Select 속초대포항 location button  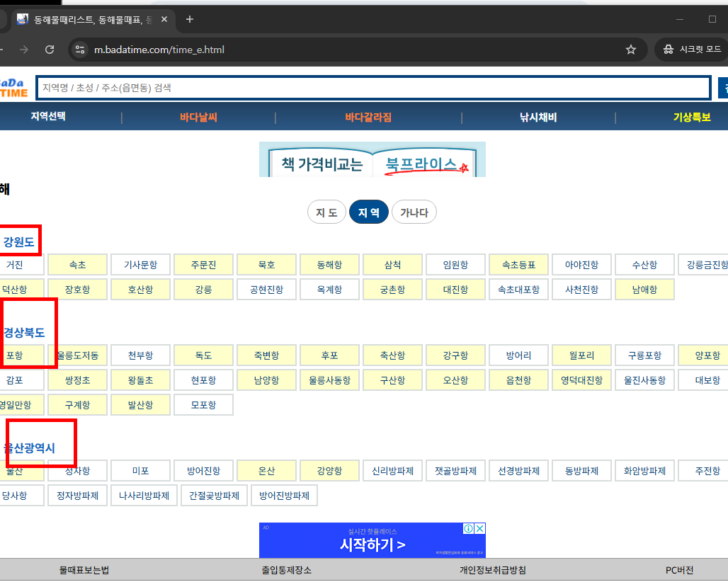click(518, 290)
